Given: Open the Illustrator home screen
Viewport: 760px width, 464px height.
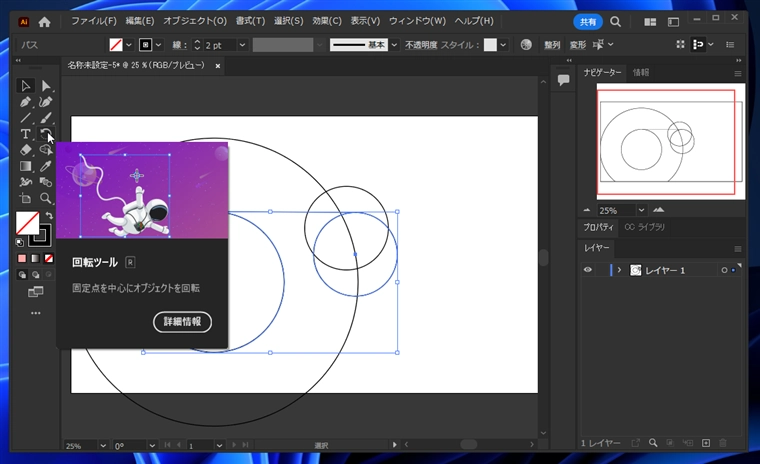Looking at the screenshot, I should [45, 22].
